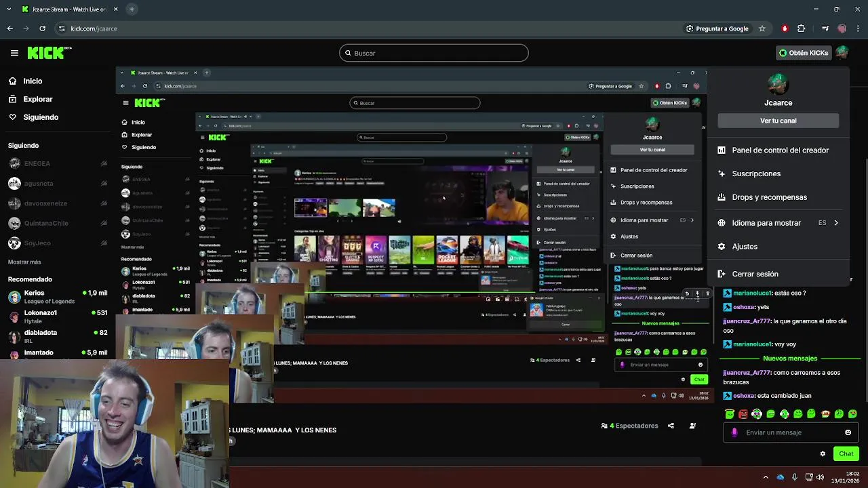
Task: Toggle notifications bell for SoyJeco
Action: click(104, 243)
